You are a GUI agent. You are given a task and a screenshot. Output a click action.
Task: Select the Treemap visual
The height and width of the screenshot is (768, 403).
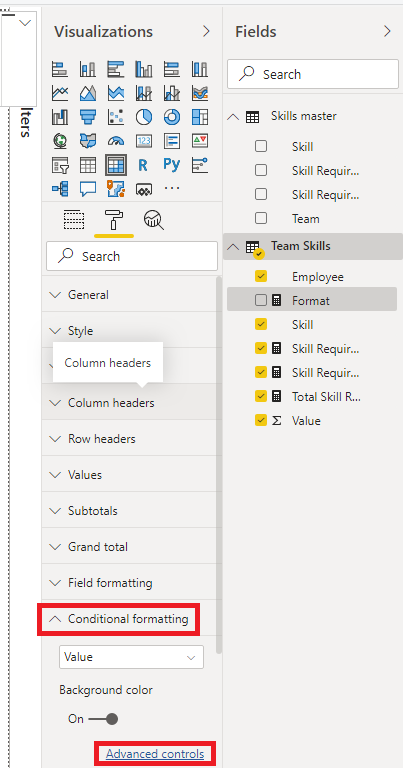coord(200,117)
